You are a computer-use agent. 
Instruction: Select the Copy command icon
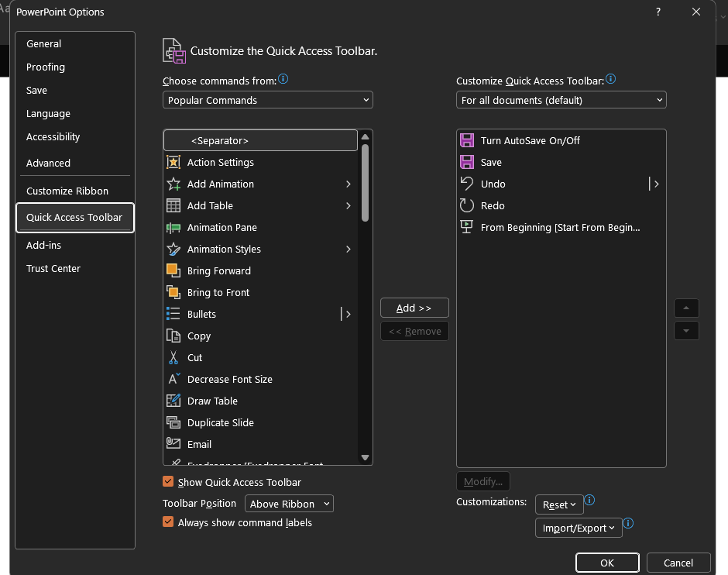click(173, 336)
